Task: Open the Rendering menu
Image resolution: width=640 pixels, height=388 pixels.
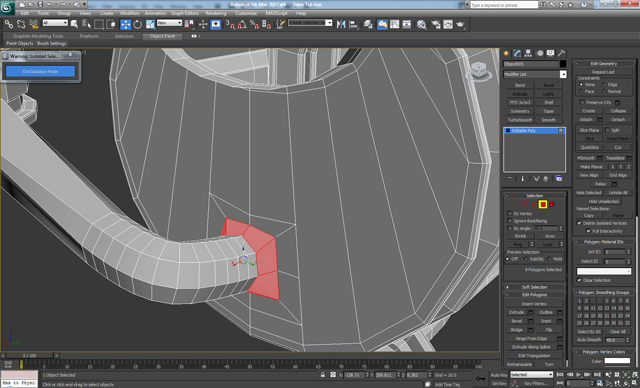Action: tap(216, 13)
